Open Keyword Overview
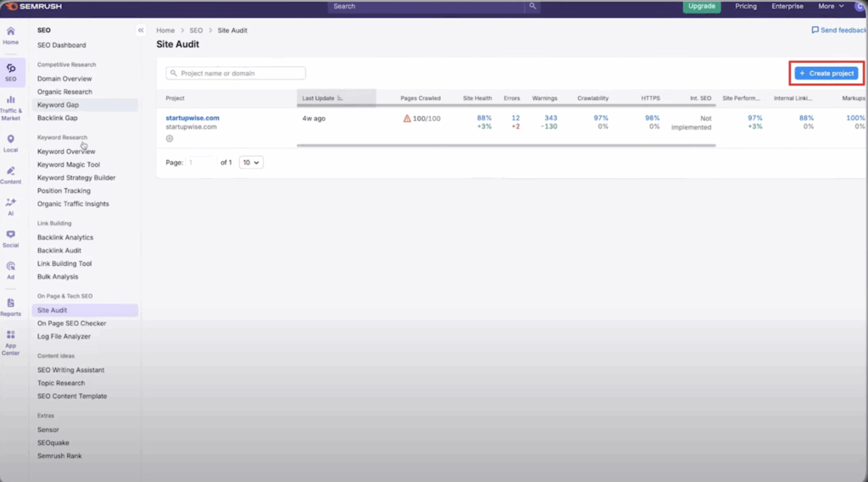Image resolution: width=868 pixels, height=482 pixels. click(x=66, y=152)
